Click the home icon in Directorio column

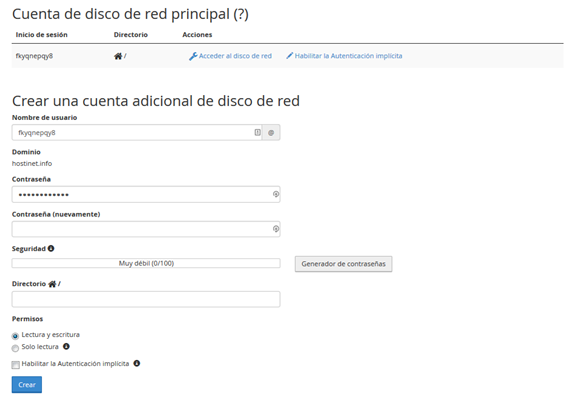(118, 56)
